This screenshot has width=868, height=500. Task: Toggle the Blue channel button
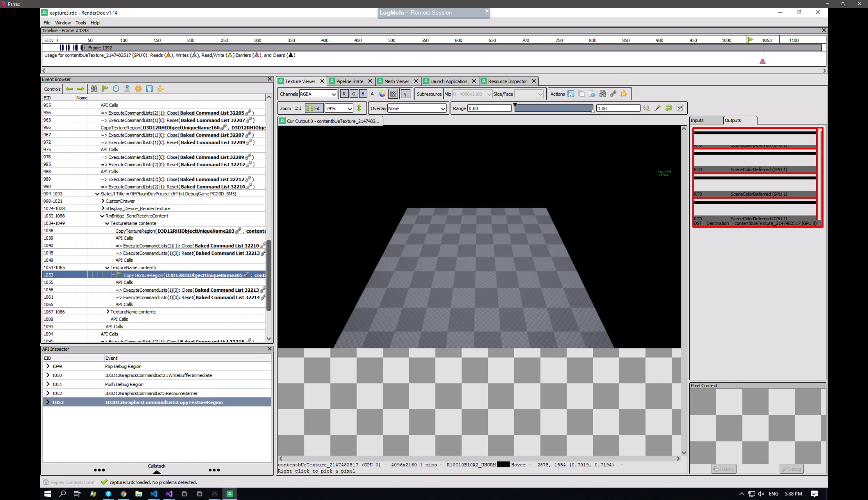tap(363, 94)
